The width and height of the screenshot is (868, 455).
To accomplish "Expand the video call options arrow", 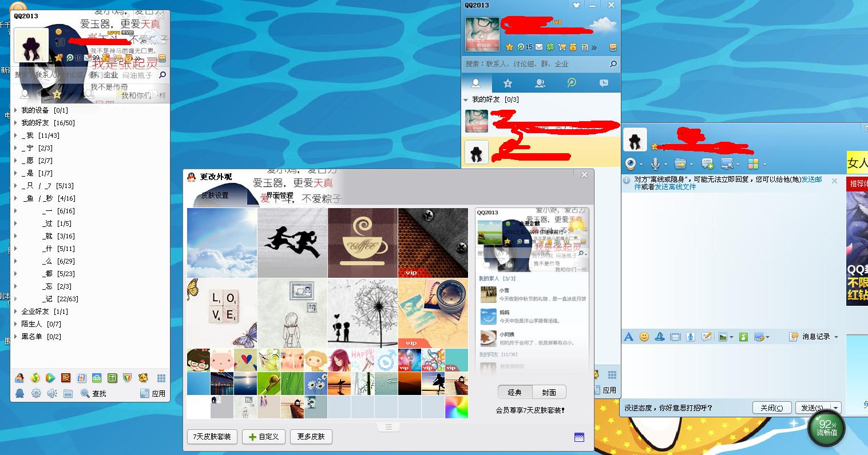I will (x=640, y=165).
